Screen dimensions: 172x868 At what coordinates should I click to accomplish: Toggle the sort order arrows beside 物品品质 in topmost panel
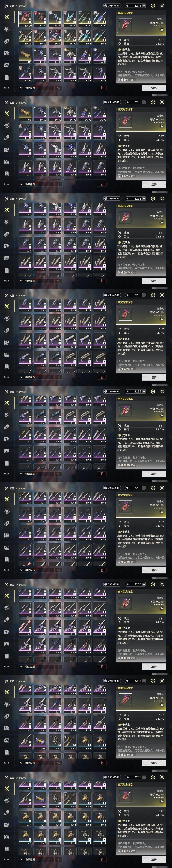tap(58, 88)
